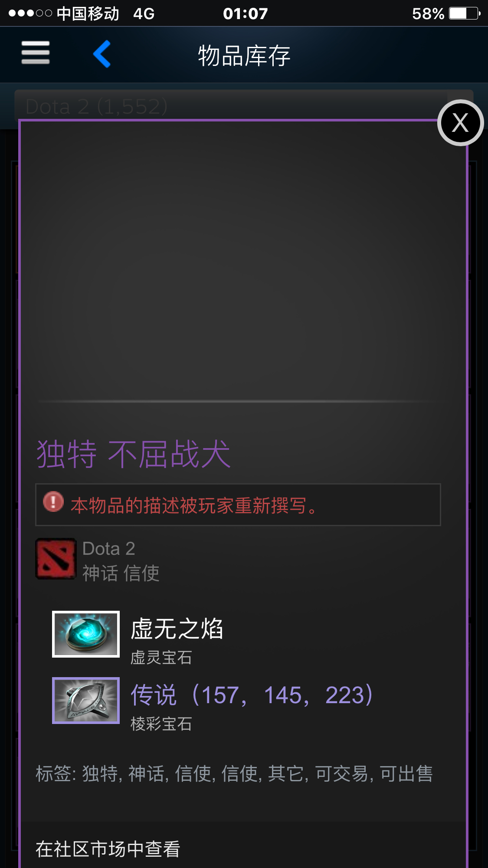Click the 虚灵宝石 gem type label
Image resolution: width=488 pixels, height=868 pixels.
tap(161, 657)
